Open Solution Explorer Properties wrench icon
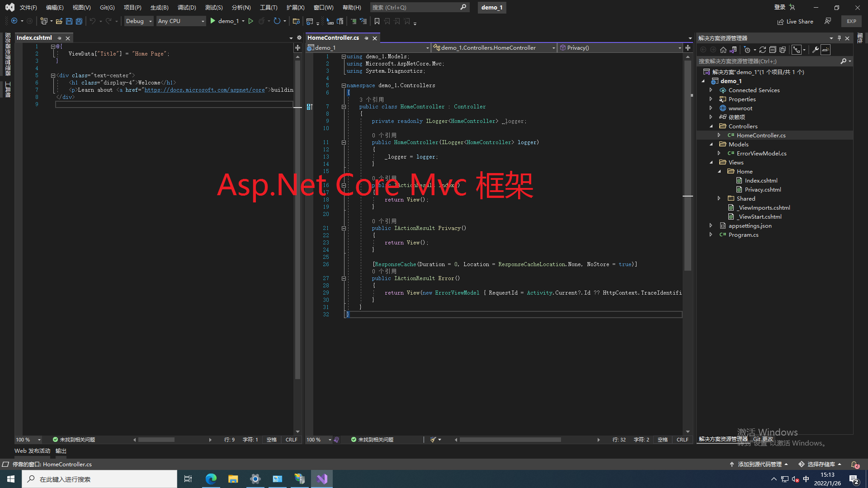The image size is (868, 488). pos(815,50)
